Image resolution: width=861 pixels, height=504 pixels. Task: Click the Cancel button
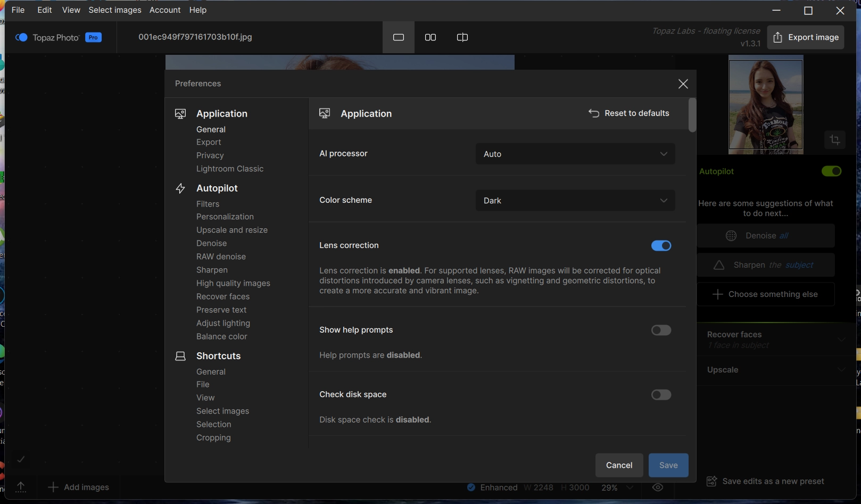pyautogui.click(x=619, y=465)
